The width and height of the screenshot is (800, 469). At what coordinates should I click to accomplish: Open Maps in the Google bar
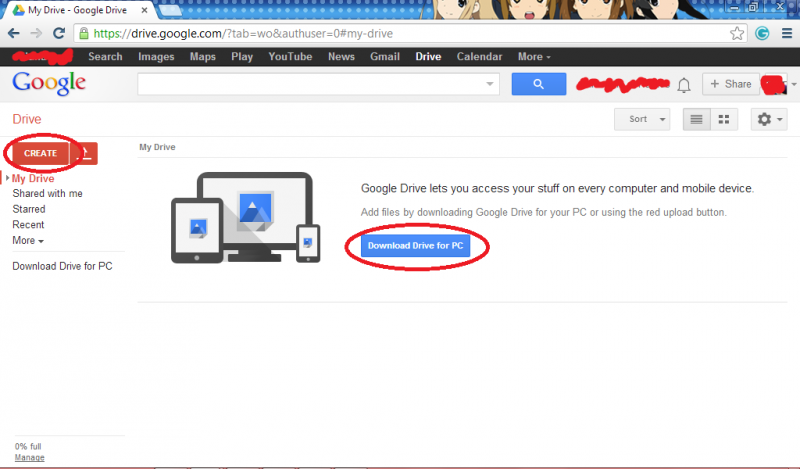203,57
